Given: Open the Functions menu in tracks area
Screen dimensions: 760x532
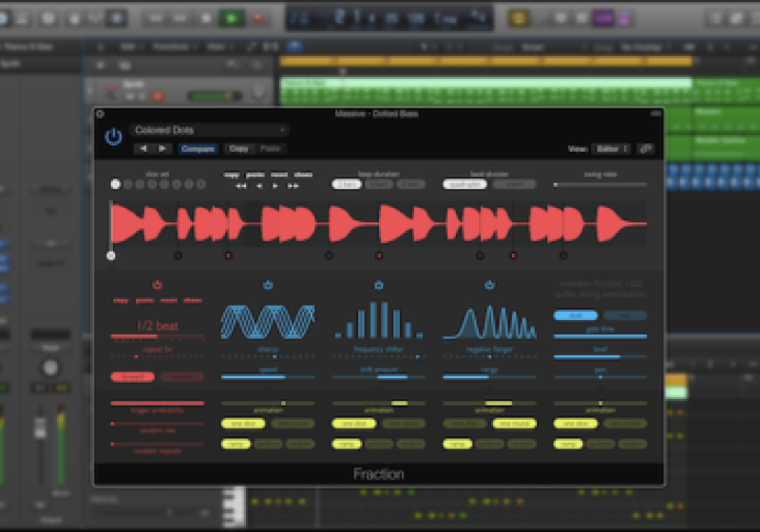Looking at the screenshot, I should [171, 46].
